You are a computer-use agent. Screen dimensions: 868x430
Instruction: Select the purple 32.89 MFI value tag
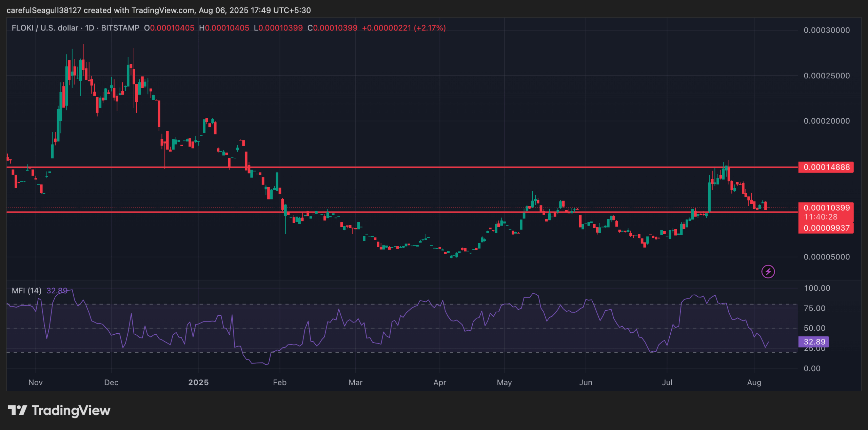tap(814, 341)
